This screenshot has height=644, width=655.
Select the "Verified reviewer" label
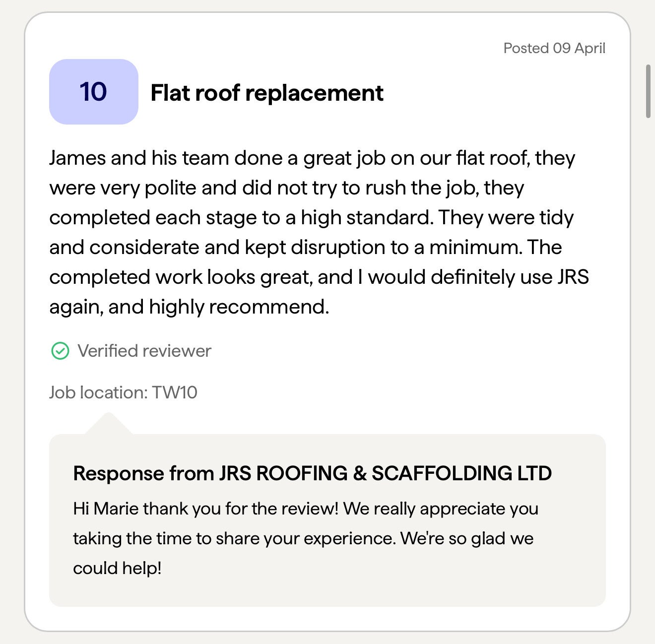pos(144,351)
